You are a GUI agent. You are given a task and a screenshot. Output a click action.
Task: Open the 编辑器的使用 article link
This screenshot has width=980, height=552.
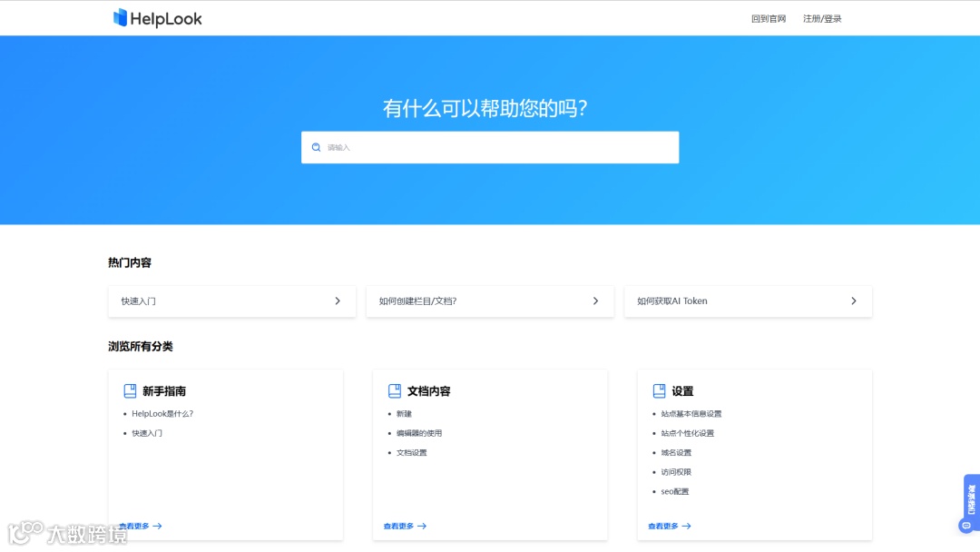pyautogui.click(x=419, y=433)
